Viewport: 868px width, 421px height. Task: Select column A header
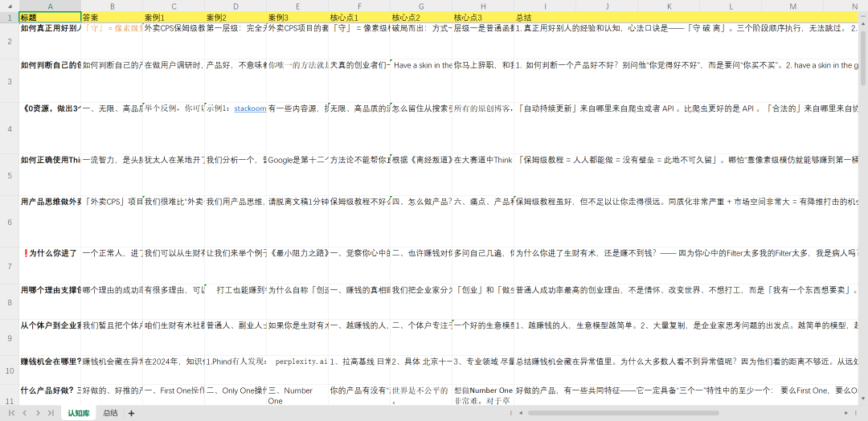51,6
